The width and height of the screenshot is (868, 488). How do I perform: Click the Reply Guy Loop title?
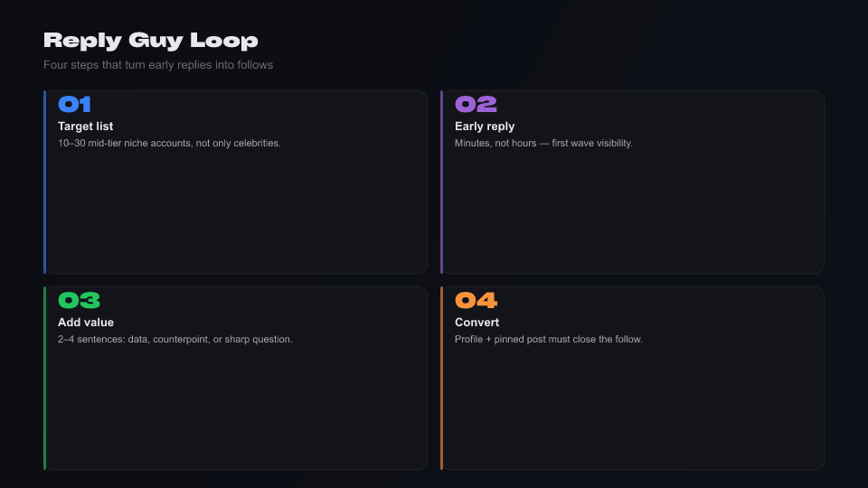[x=151, y=41]
